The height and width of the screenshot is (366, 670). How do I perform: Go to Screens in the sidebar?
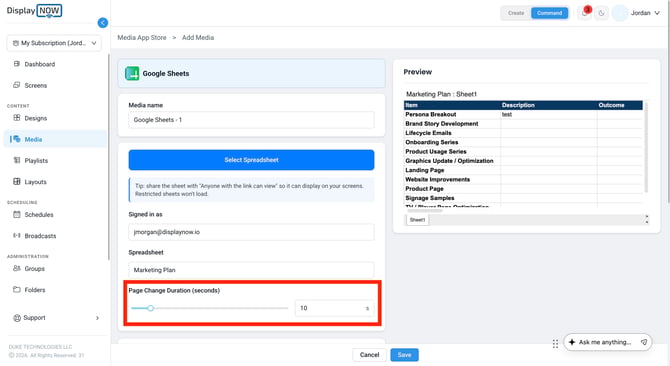[35, 85]
